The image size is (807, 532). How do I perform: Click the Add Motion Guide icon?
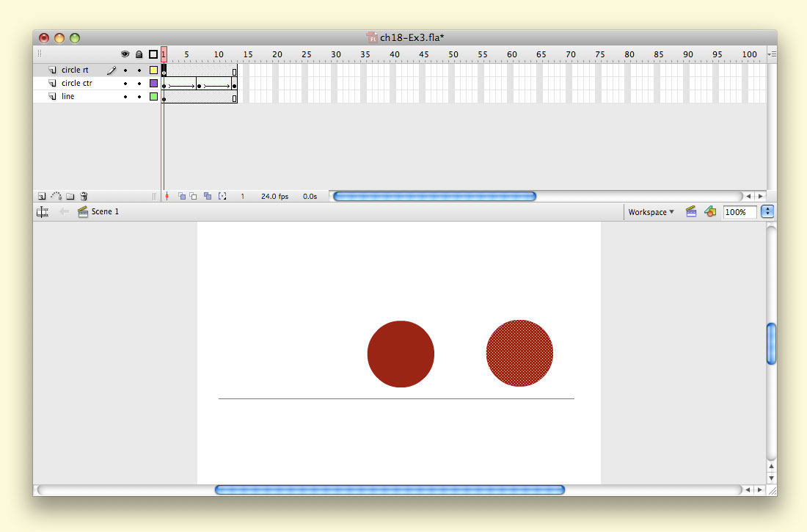[56, 197]
